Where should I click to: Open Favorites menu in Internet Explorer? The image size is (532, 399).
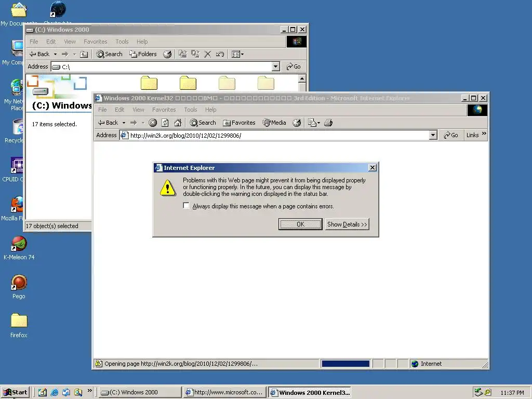[x=164, y=110]
